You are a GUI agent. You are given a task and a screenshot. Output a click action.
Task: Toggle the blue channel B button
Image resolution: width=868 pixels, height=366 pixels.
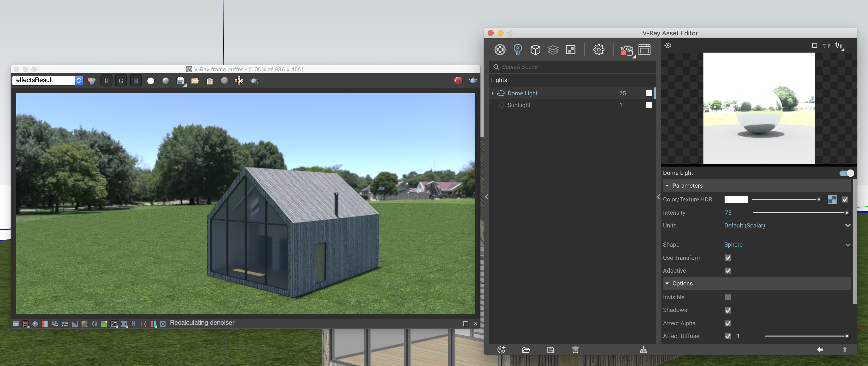(136, 81)
